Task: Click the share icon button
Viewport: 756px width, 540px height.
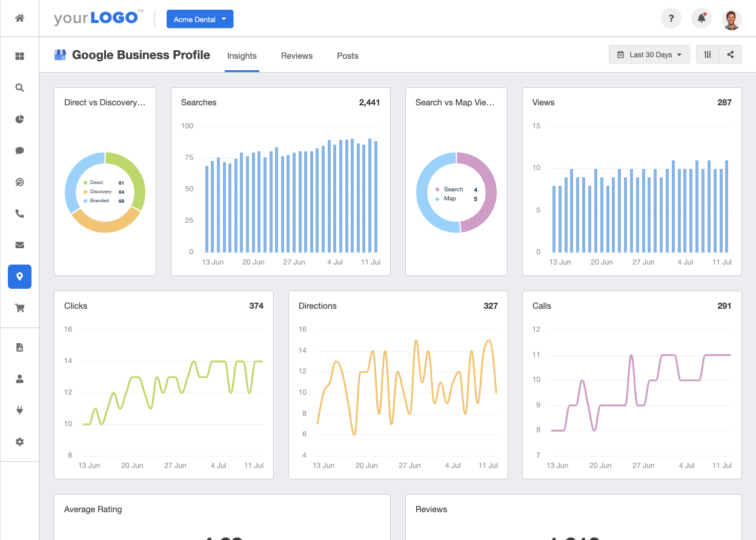Action: pyautogui.click(x=731, y=54)
